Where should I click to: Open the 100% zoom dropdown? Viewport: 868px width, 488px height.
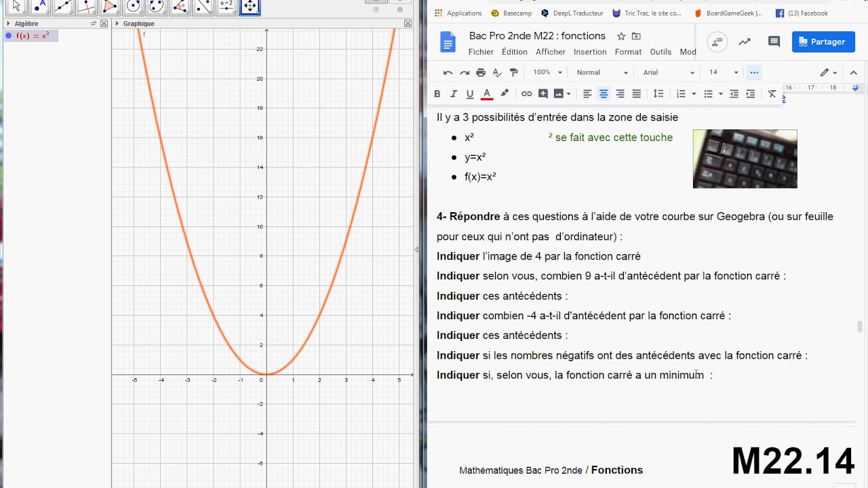point(547,73)
